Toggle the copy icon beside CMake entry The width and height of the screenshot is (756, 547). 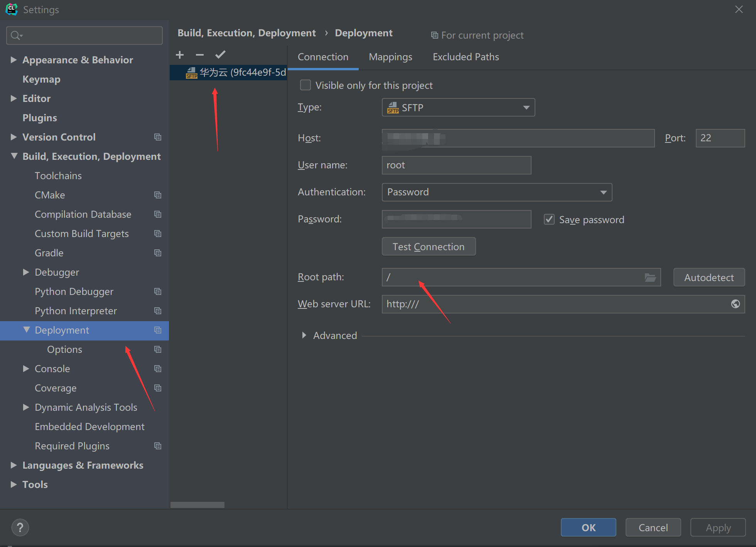pyautogui.click(x=158, y=195)
